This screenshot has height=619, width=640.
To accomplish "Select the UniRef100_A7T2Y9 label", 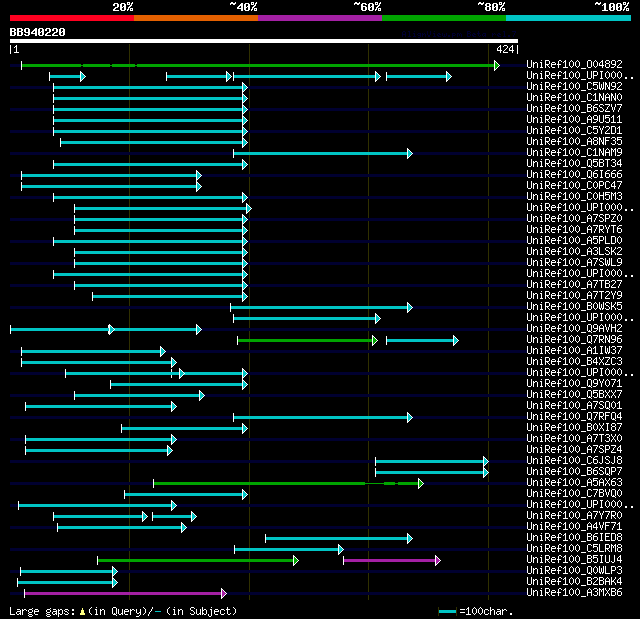I will pos(574,295).
